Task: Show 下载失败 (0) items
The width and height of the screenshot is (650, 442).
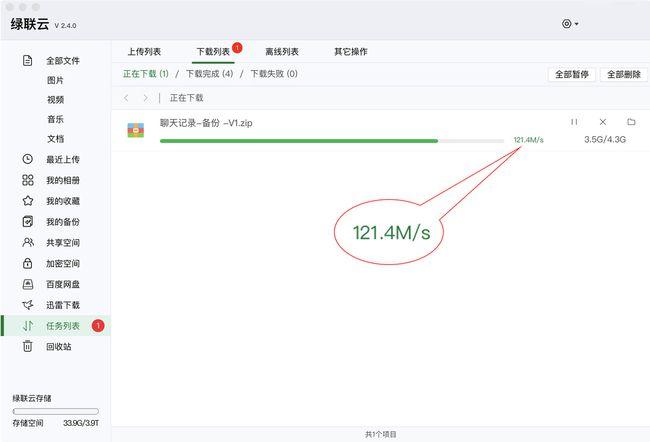Action: tap(274, 74)
